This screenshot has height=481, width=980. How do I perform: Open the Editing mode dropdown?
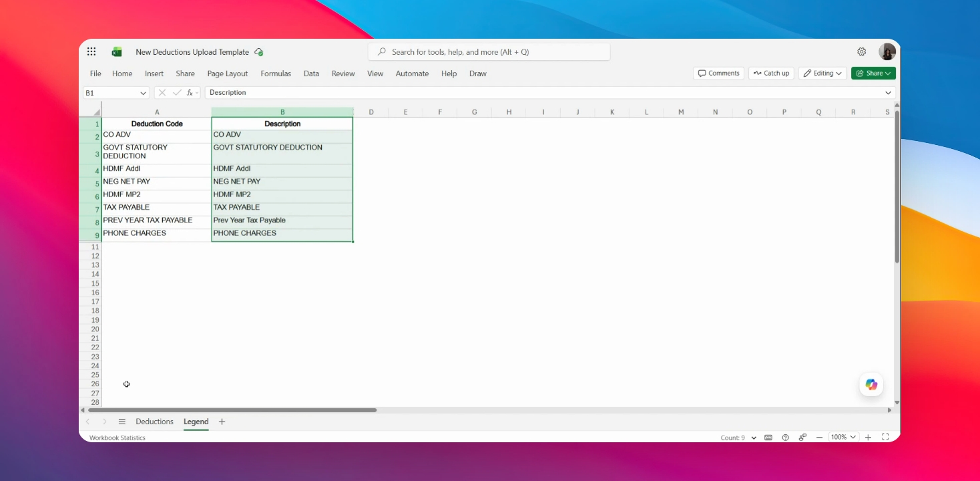coord(822,73)
